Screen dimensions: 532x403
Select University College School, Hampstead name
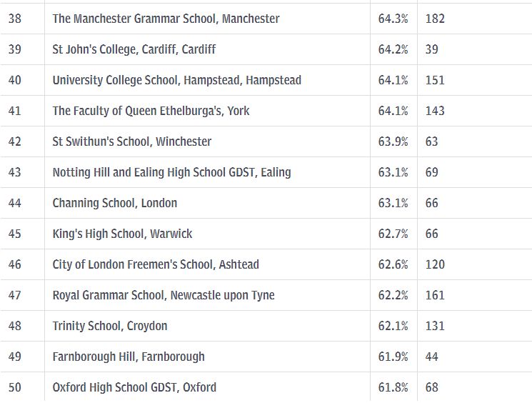coord(177,81)
